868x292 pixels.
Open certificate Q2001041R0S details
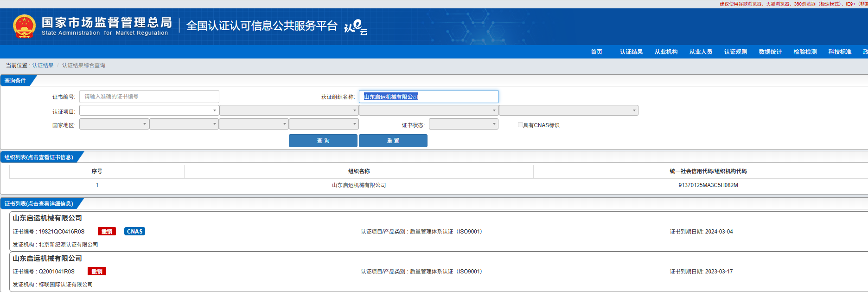(x=57, y=272)
